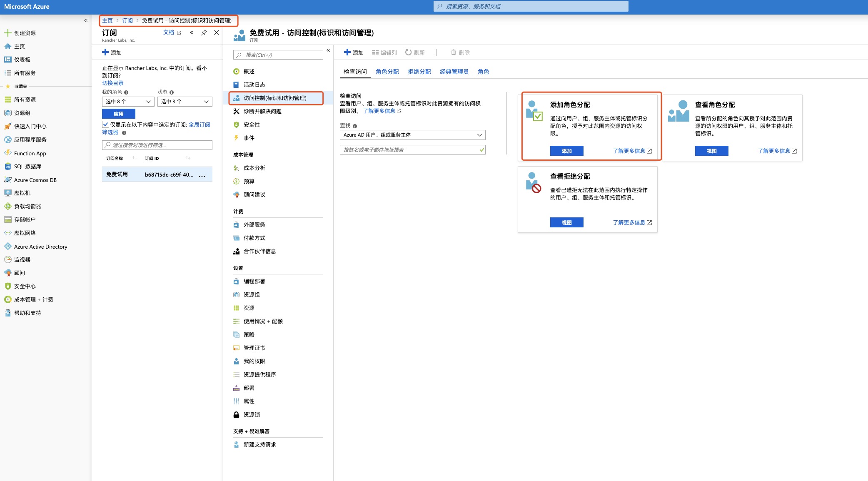Screen dimensions: 868x481
Task: Open the 文档 external link icon
Action: coord(179,32)
